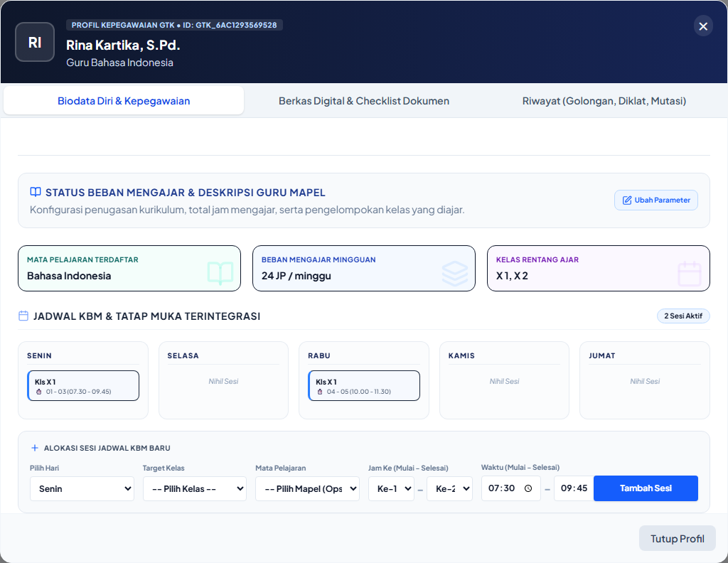The height and width of the screenshot is (563, 728).
Task: Click the Tutup Profil button
Action: click(677, 538)
